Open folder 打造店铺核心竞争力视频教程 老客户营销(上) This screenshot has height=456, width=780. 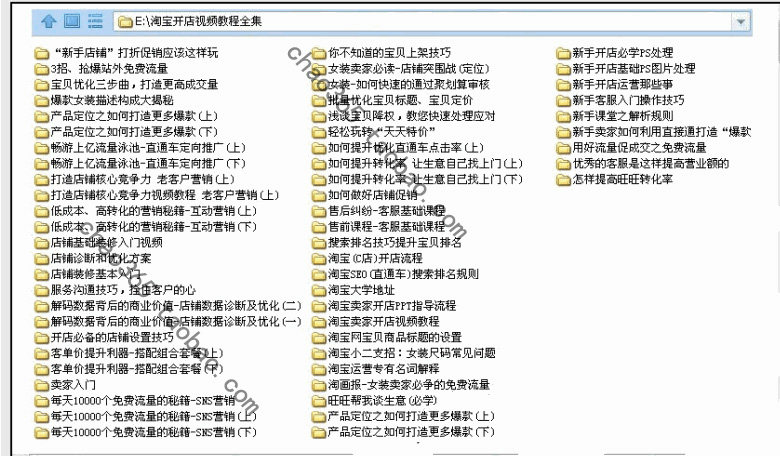point(157,195)
